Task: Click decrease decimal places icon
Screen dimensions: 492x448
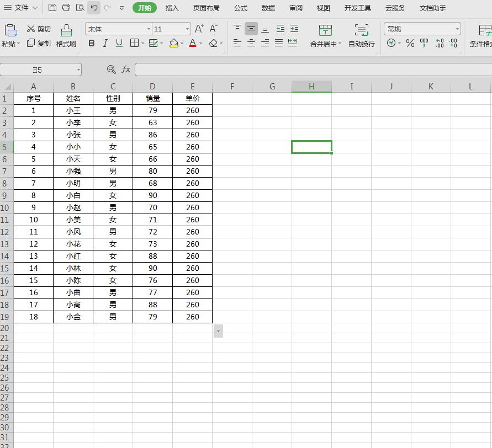Action: point(453,43)
